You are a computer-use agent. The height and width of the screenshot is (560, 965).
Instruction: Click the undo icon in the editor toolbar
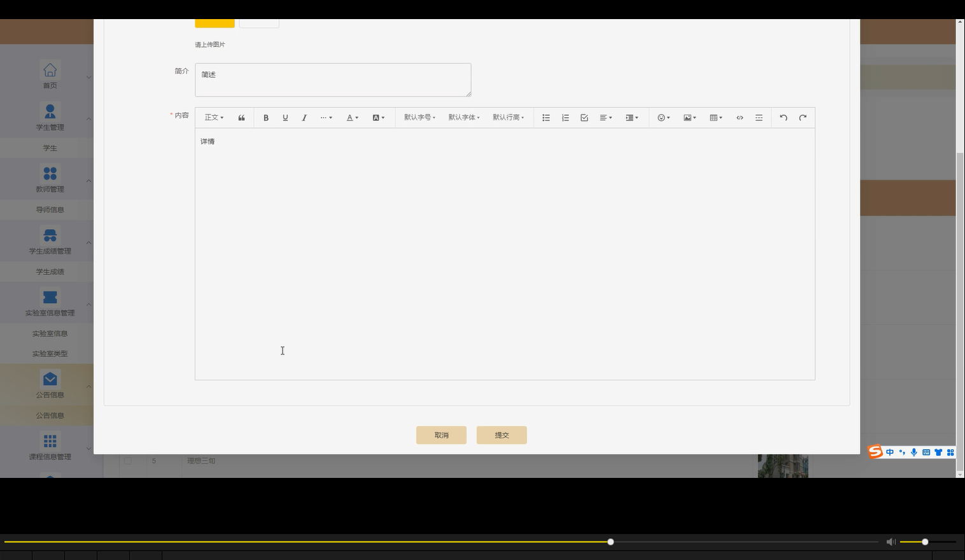point(784,117)
